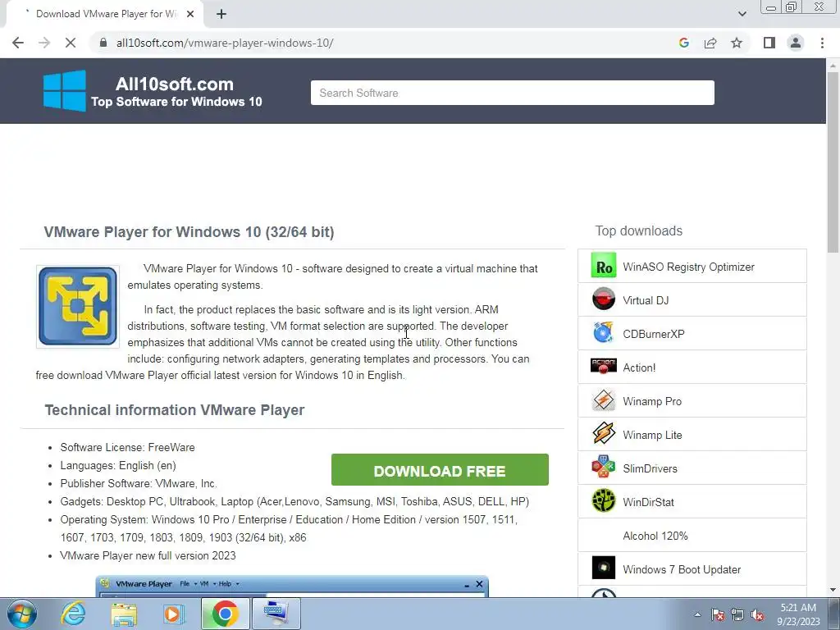Image resolution: width=840 pixels, height=630 pixels.
Task: Click Windows 7 Boot Updater icon
Action: [x=603, y=568]
